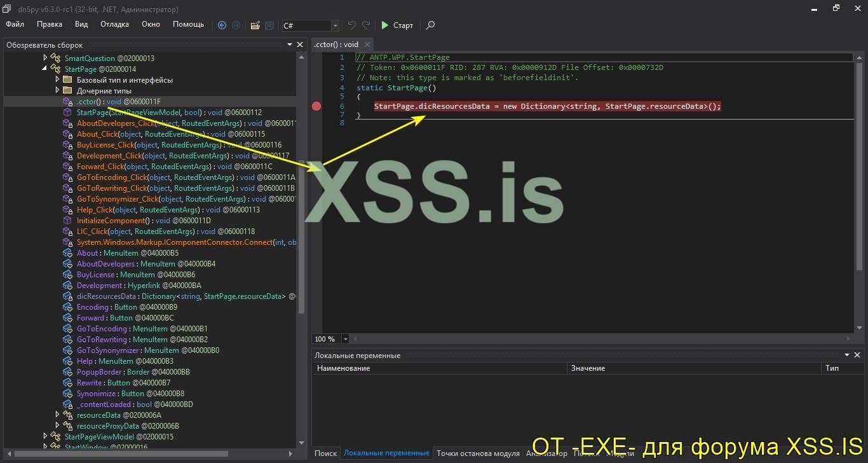The width and height of the screenshot is (868, 463).
Task: Select AboutDevelopers_Click method in the tree
Action: (187, 123)
